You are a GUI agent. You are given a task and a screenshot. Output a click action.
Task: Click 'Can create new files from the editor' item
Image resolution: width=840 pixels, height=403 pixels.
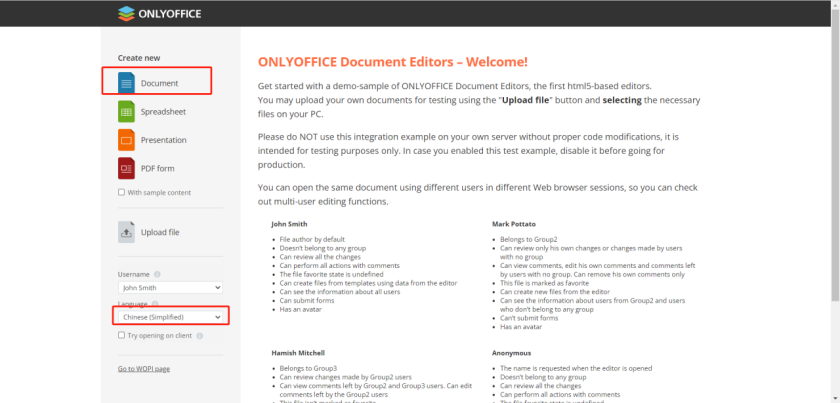[x=555, y=292]
